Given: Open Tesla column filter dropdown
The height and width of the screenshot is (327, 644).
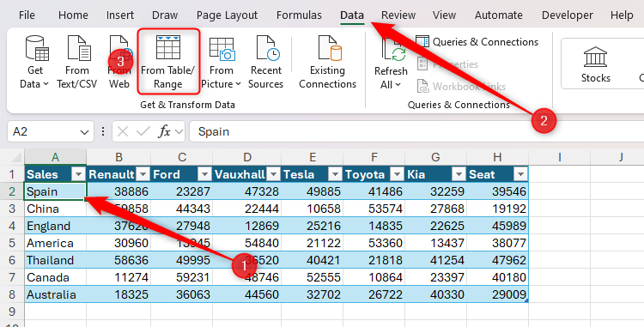Looking at the screenshot, I should [x=335, y=174].
